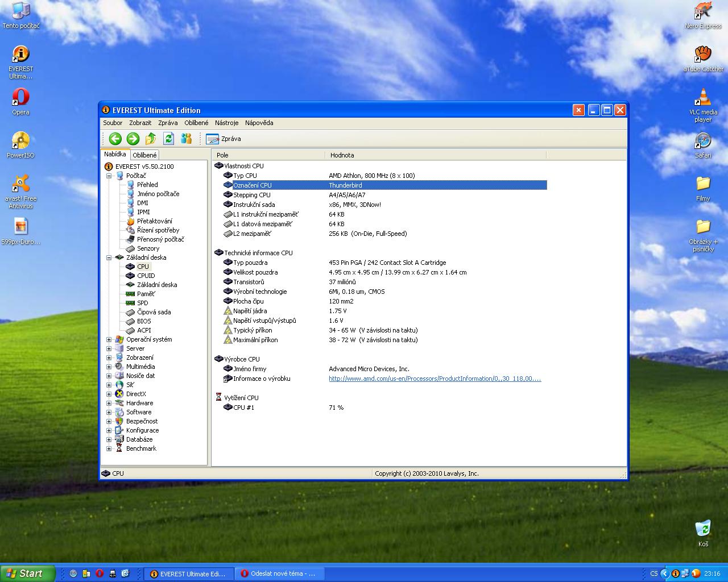The height and width of the screenshot is (582, 728).
Task: Switch to the Oblíbené tab in the sidebar
Action: 144,155
